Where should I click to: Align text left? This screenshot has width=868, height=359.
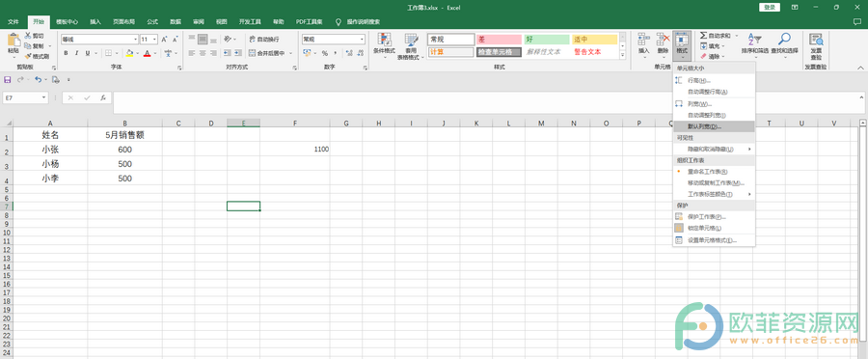coord(192,53)
